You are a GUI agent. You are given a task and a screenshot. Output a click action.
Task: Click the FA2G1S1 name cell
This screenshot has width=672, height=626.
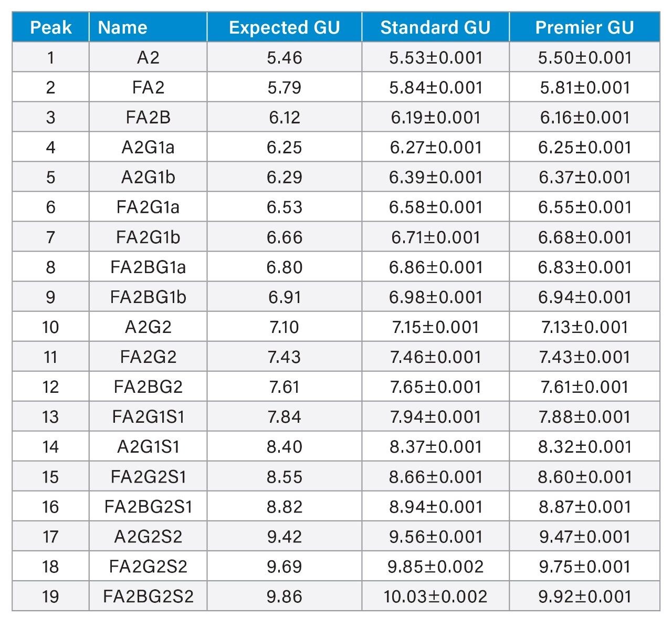(x=148, y=416)
